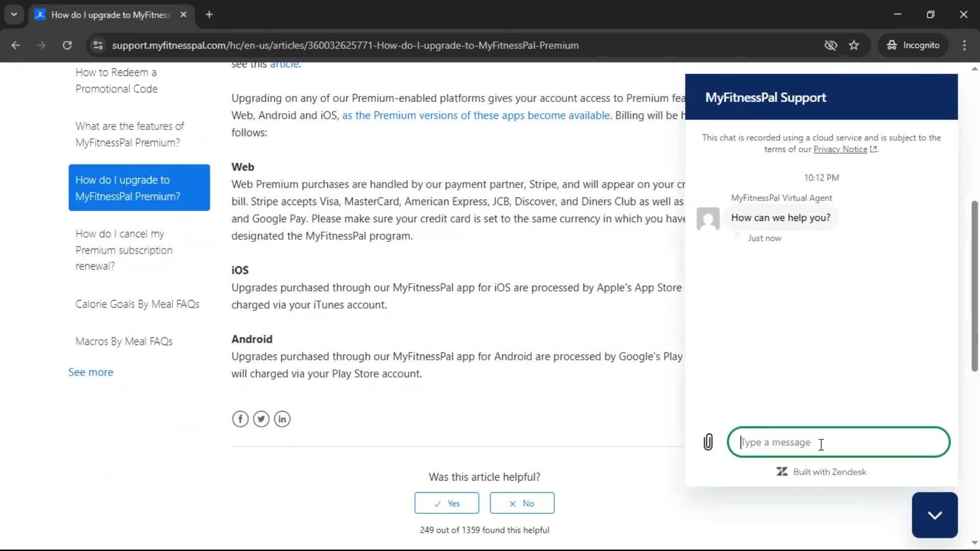Viewport: 980px width, 551px height.
Task: Close the MyFitnessPal support tab
Action: tap(184, 15)
